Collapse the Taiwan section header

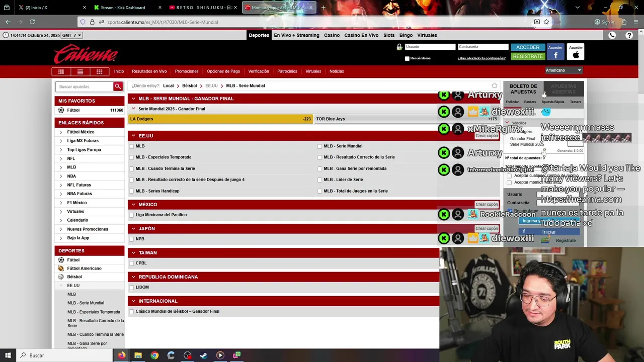click(133, 253)
